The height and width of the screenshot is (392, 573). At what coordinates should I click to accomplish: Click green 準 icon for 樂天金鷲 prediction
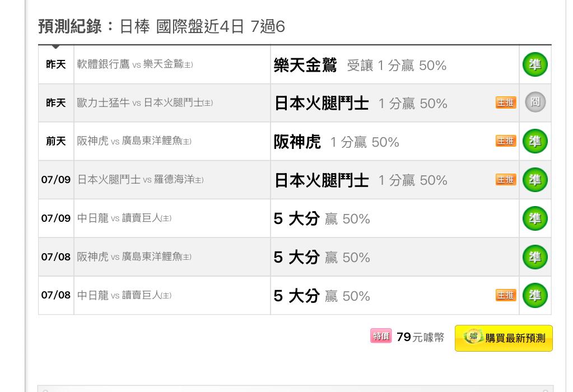pos(535,64)
